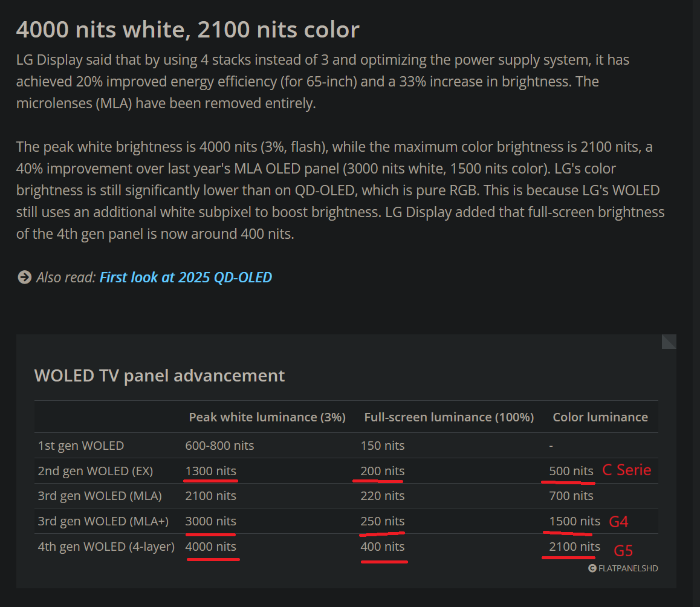The image size is (700, 607).
Task: Click the 'WOLED TV panel advancement' table title
Action: click(160, 375)
